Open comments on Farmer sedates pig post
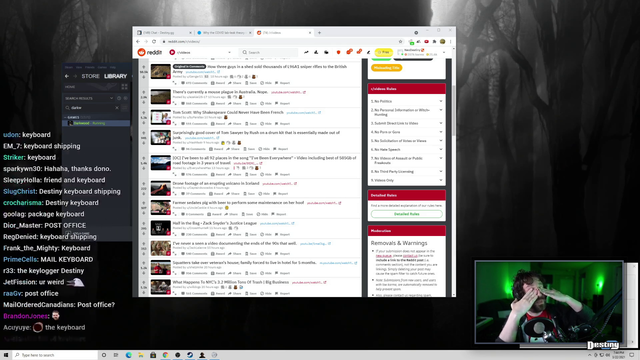Viewport: 640px width, 360px height. [x=193, y=214]
